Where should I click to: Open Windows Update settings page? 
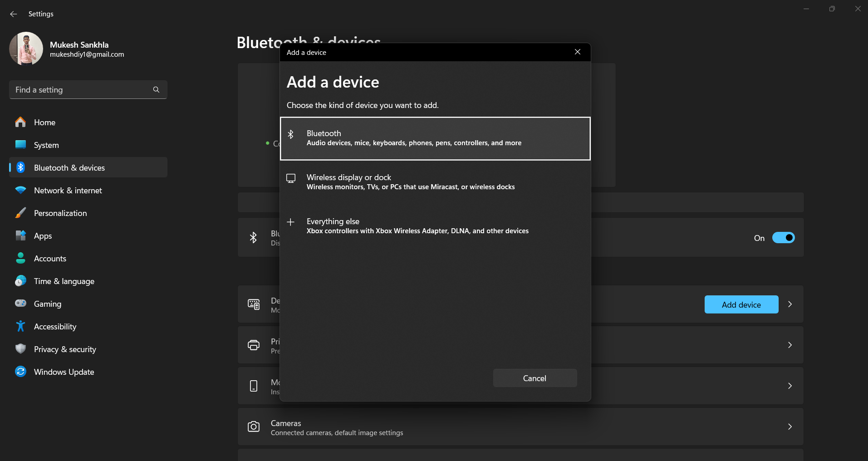coord(88,372)
